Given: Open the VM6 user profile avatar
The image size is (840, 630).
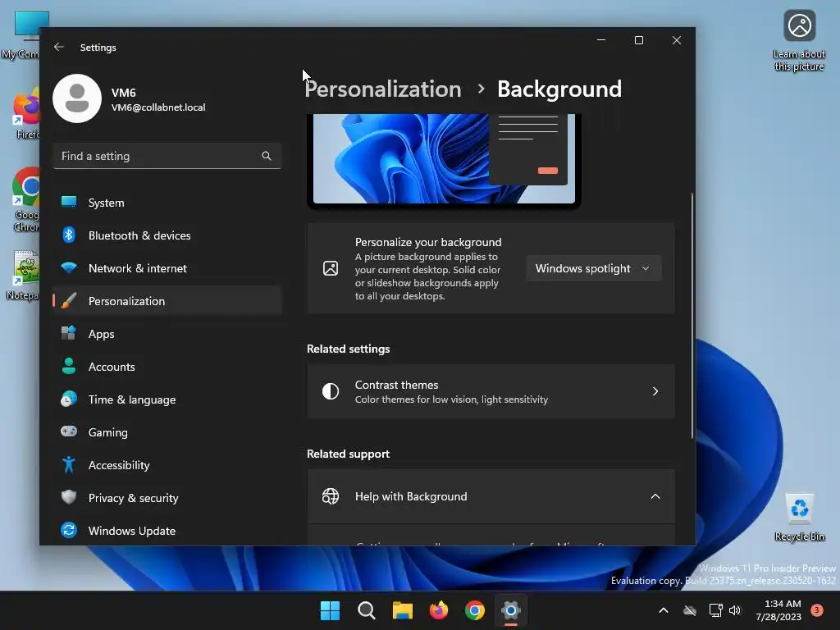Looking at the screenshot, I should 77,98.
